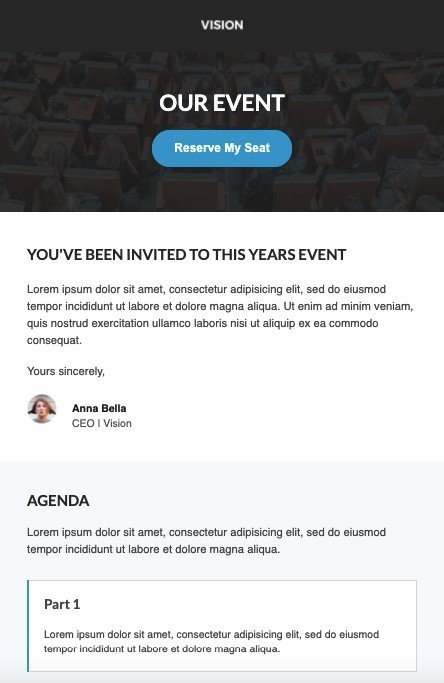
Task: Click the Reserve My Seat button
Action: (222, 148)
